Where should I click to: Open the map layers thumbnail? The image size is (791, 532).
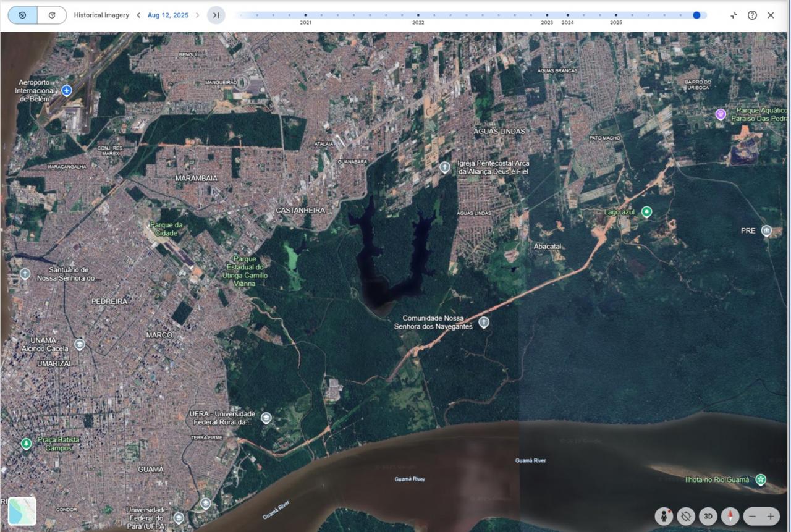[x=22, y=511]
